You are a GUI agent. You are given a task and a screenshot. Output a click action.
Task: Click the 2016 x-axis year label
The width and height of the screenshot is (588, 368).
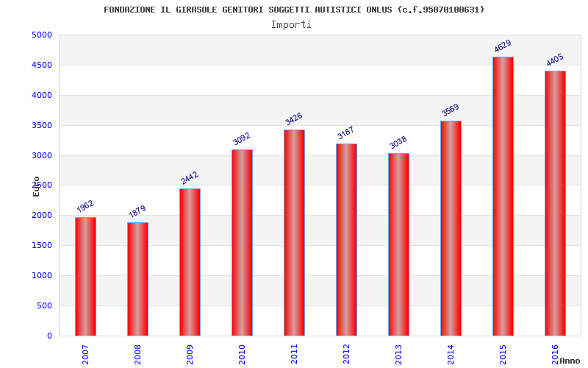point(554,355)
